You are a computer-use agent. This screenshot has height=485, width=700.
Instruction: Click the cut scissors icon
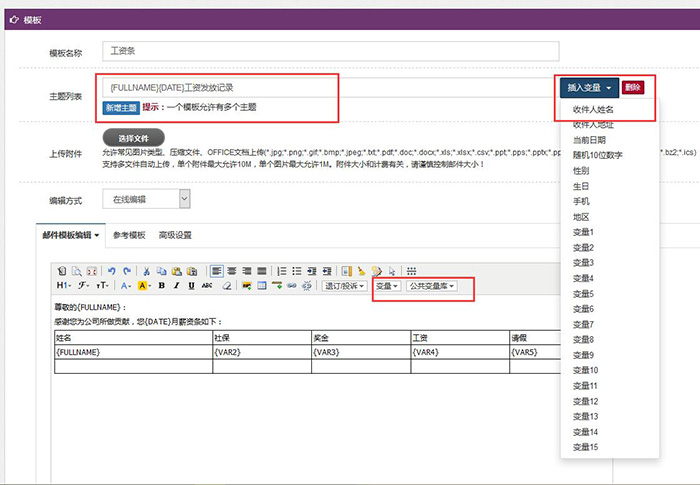pyautogui.click(x=147, y=271)
